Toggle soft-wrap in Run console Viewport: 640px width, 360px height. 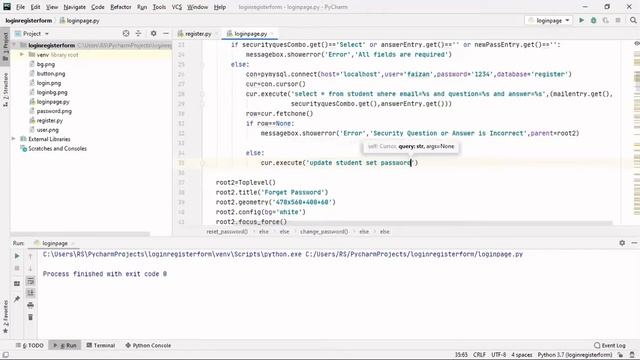point(31,281)
